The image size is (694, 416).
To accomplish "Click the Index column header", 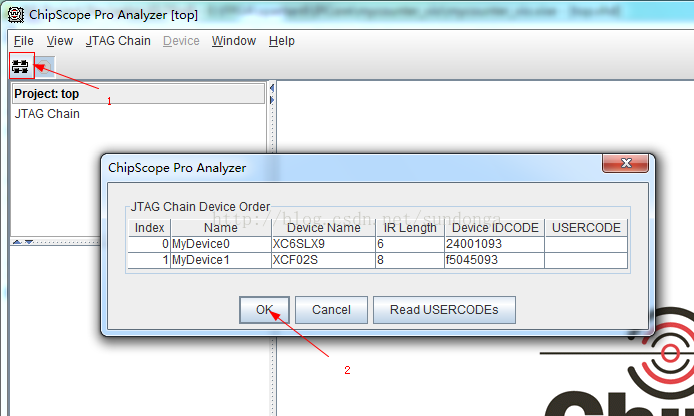I will click(150, 227).
